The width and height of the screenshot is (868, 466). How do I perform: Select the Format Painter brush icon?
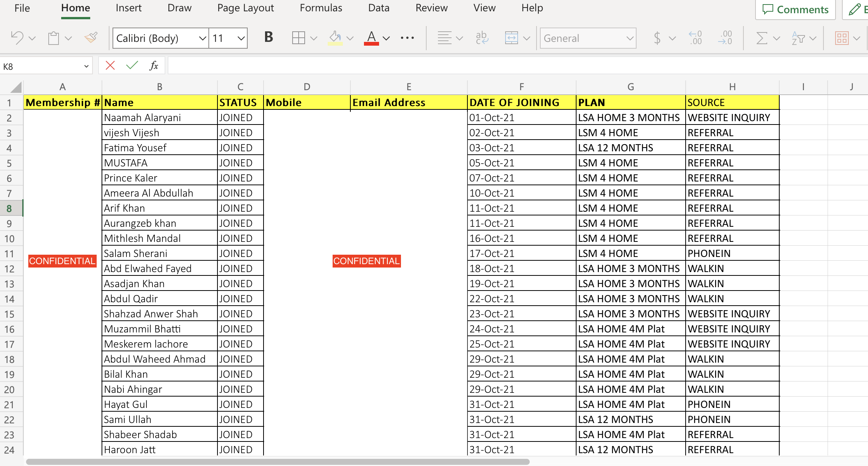(x=91, y=37)
